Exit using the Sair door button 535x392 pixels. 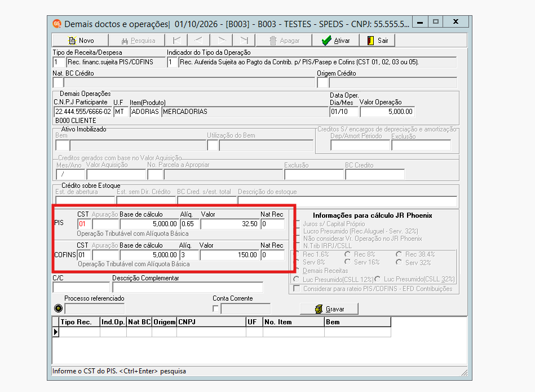pos(378,40)
